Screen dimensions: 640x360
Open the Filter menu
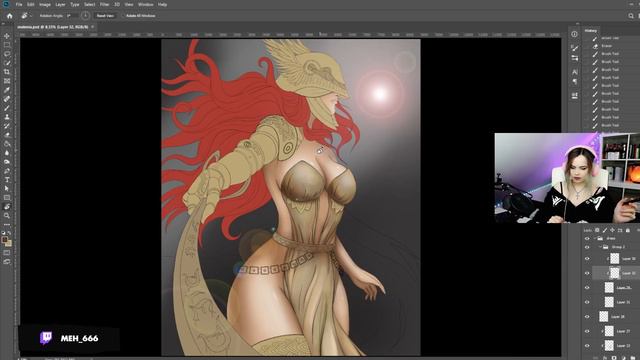104,4
